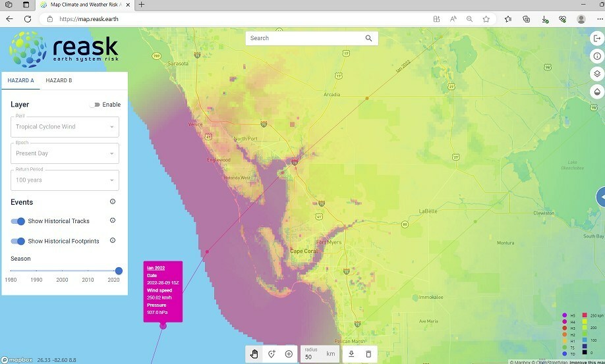Screen dimensions: 605x364
Task: Open the Return Period 100 years dropdown
Action: point(65,180)
